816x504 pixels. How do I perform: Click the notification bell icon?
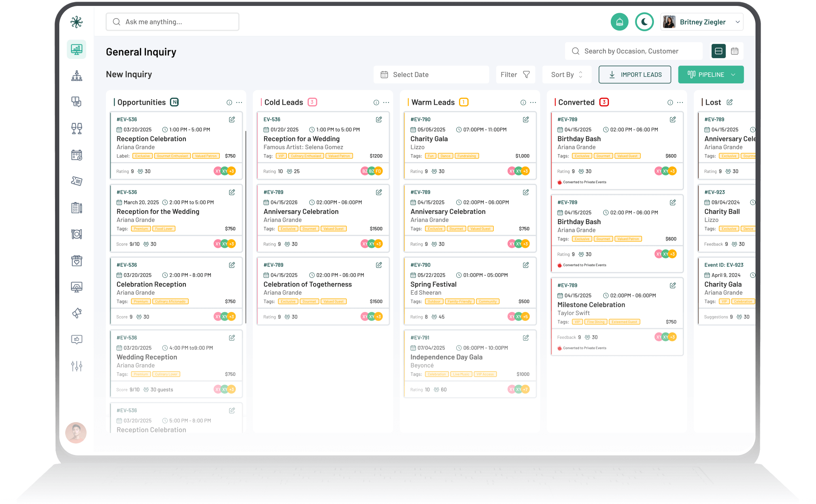coord(620,22)
